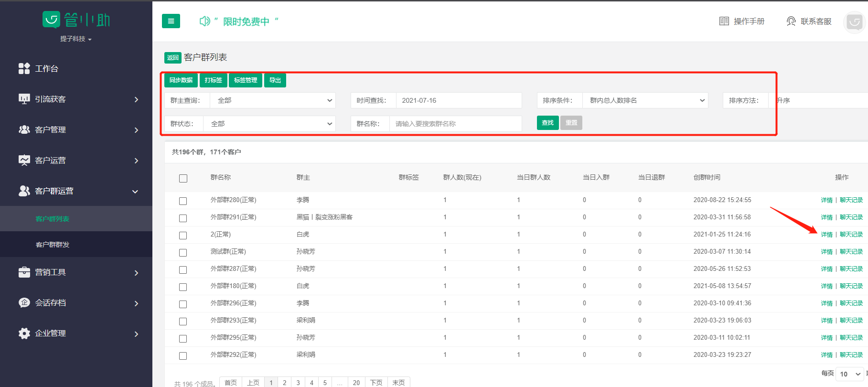The width and height of the screenshot is (868, 387).
Task: Click the 联系客服 text link
Action: pyautogui.click(x=816, y=21)
